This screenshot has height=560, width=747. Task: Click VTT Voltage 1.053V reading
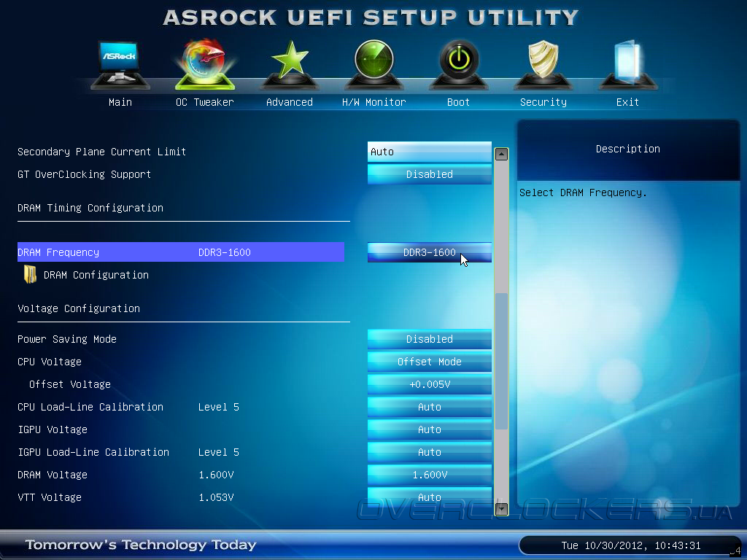point(216,497)
